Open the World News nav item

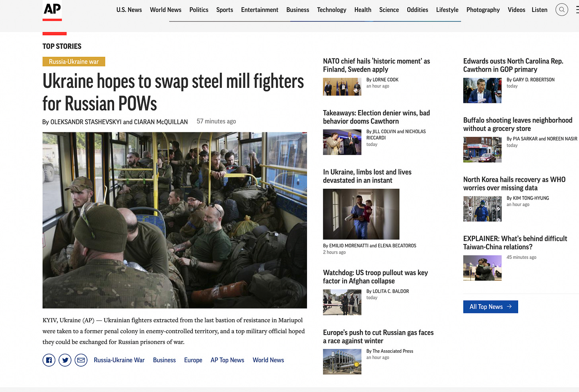coord(165,10)
